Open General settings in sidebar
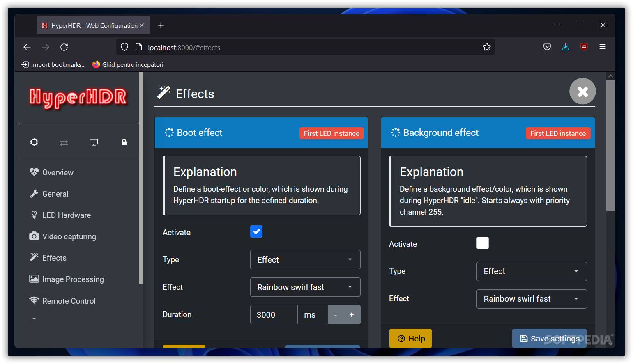The height and width of the screenshot is (364, 633). click(x=55, y=194)
